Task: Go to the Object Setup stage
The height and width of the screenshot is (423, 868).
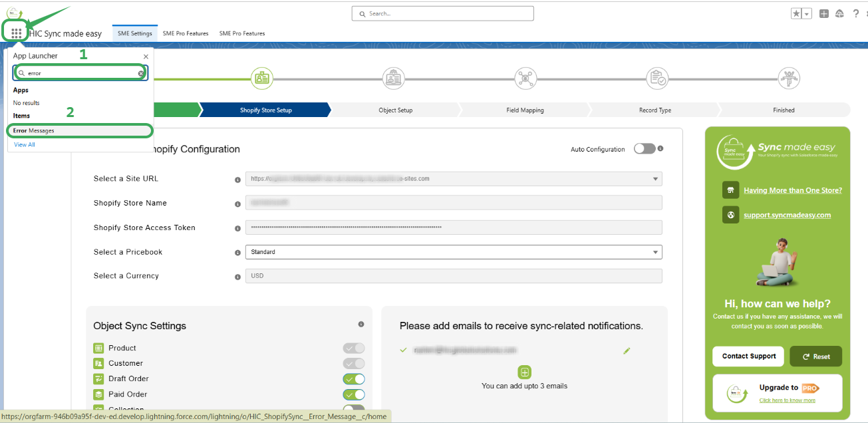Action: point(396,110)
